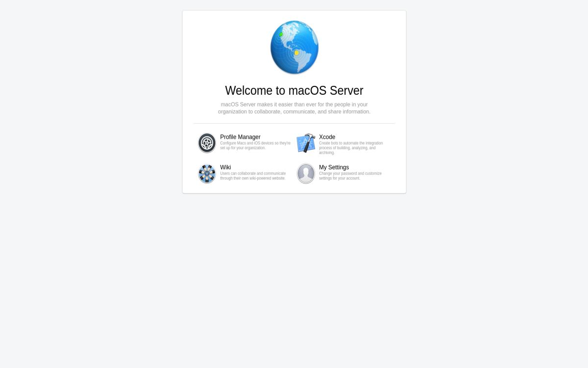The width and height of the screenshot is (588, 368).
Task: Click the 'Users can collaborate and communicate' description
Action: (253, 176)
